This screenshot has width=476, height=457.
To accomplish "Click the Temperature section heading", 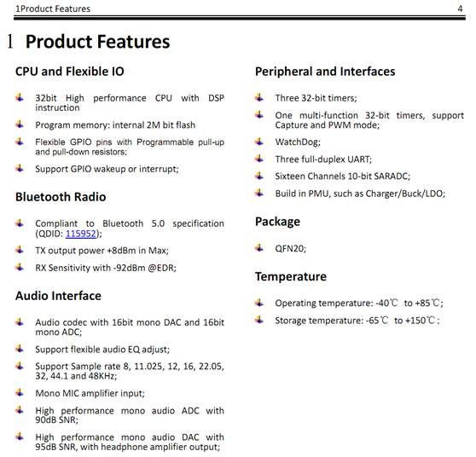I will (x=291, y=276).
